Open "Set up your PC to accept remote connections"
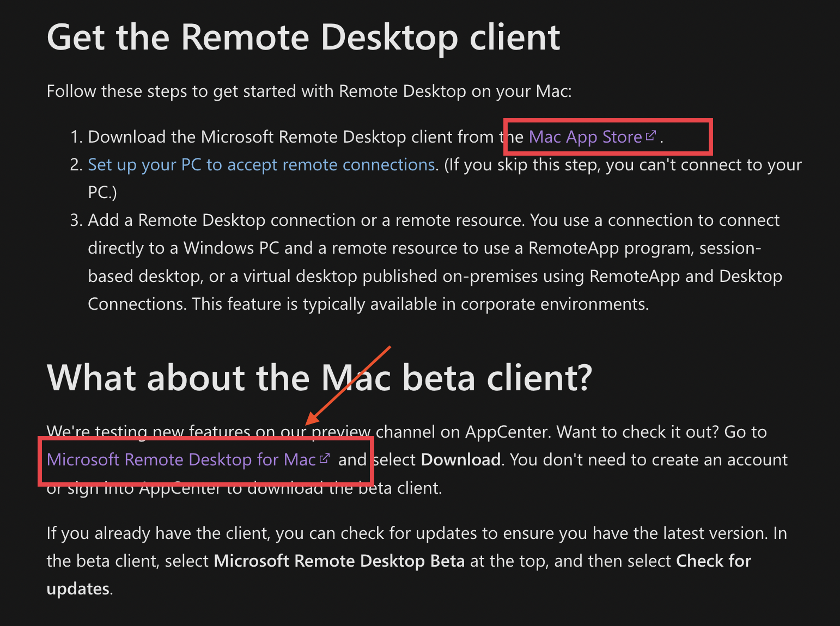 [261, 164]
